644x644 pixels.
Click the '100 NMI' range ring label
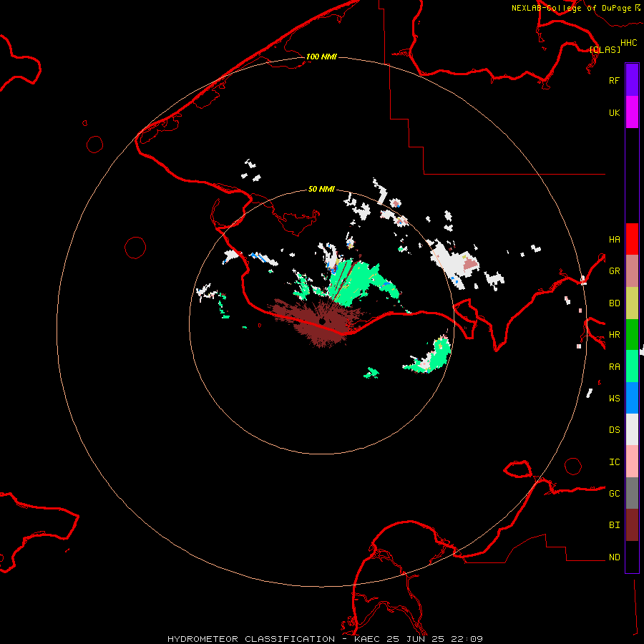click(x=321, y=57)
